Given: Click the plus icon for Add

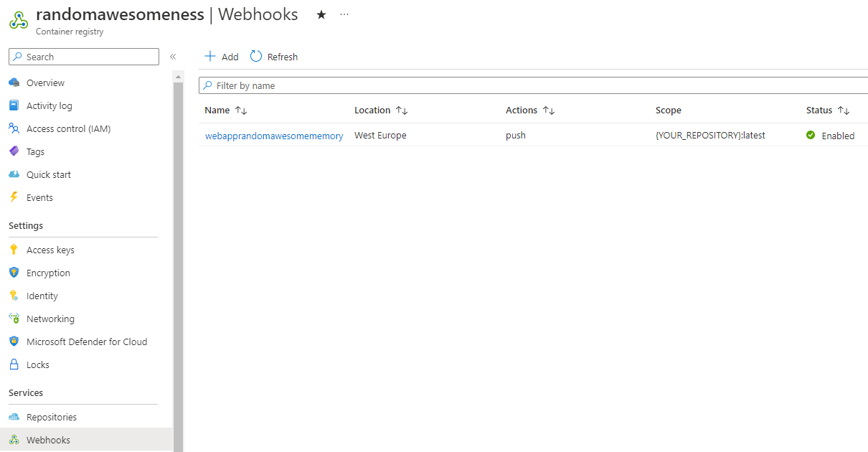Looking at the screenshot, I should (x=210, y=56).
